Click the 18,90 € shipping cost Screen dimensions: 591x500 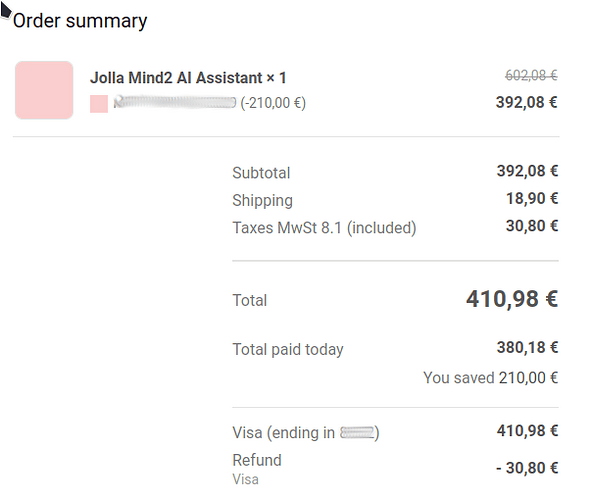[532, 198]
